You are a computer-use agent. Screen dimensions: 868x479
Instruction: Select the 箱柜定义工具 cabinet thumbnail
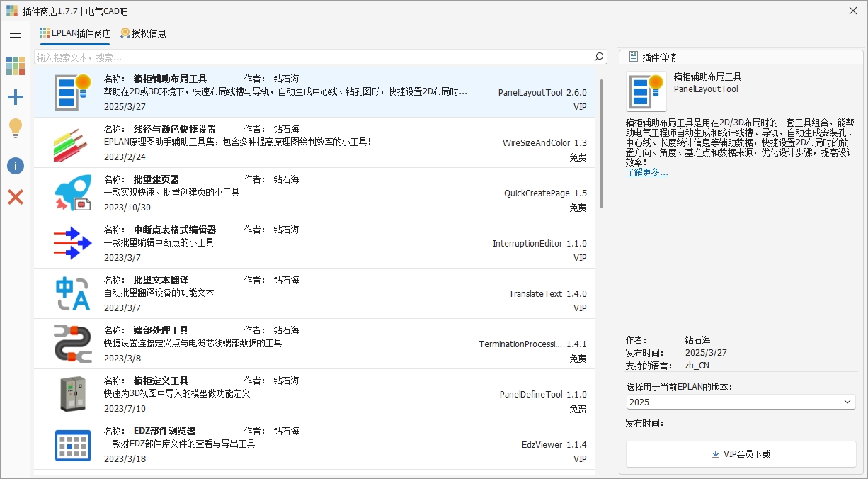pyautogui.click(x=72, y=394)
